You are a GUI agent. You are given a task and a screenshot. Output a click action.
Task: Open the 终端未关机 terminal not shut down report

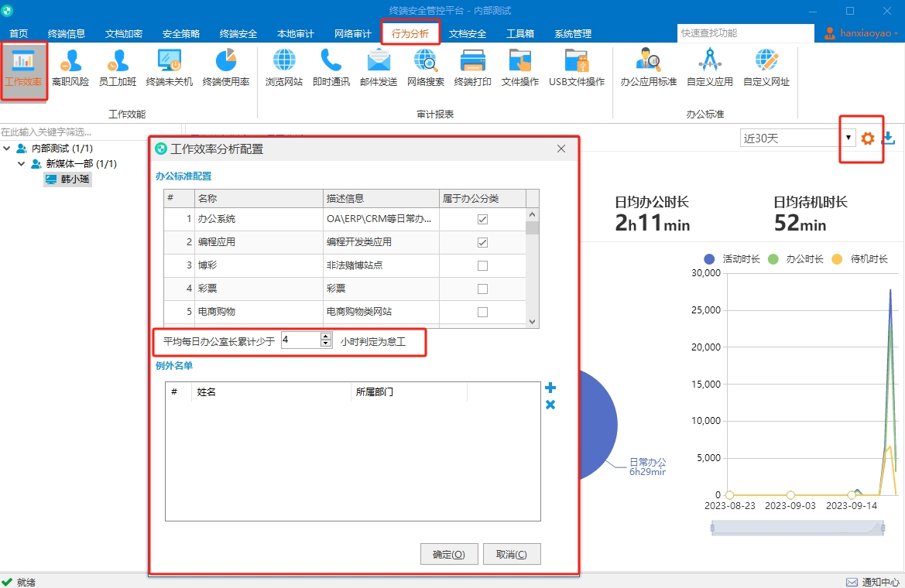[x=169, y=69]
